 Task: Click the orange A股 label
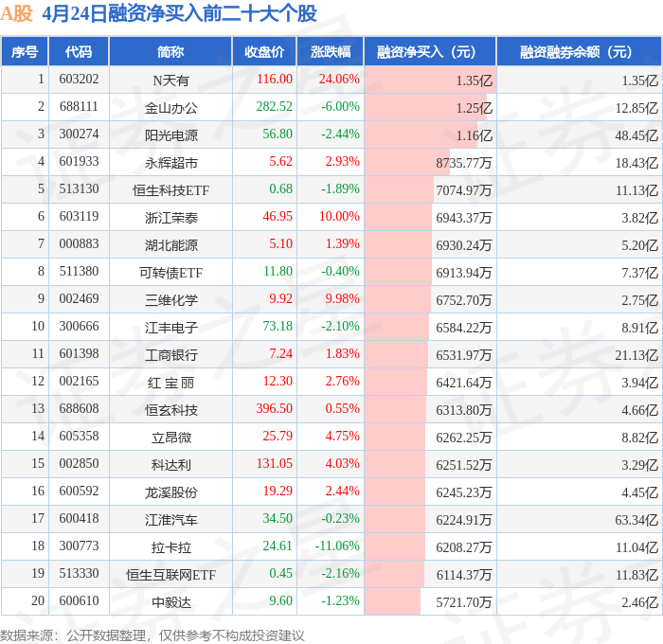(16, 13)
